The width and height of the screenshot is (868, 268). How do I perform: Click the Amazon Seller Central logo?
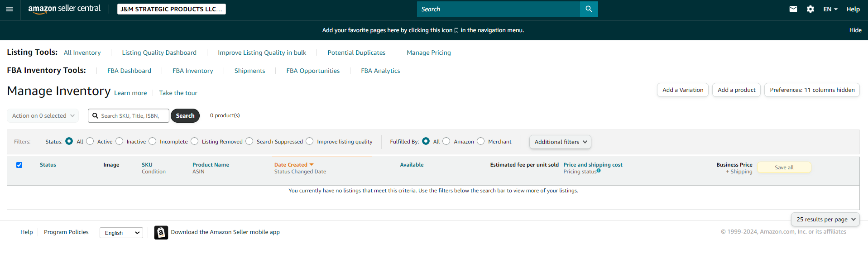pyautogui.click(x=64, y=9)
